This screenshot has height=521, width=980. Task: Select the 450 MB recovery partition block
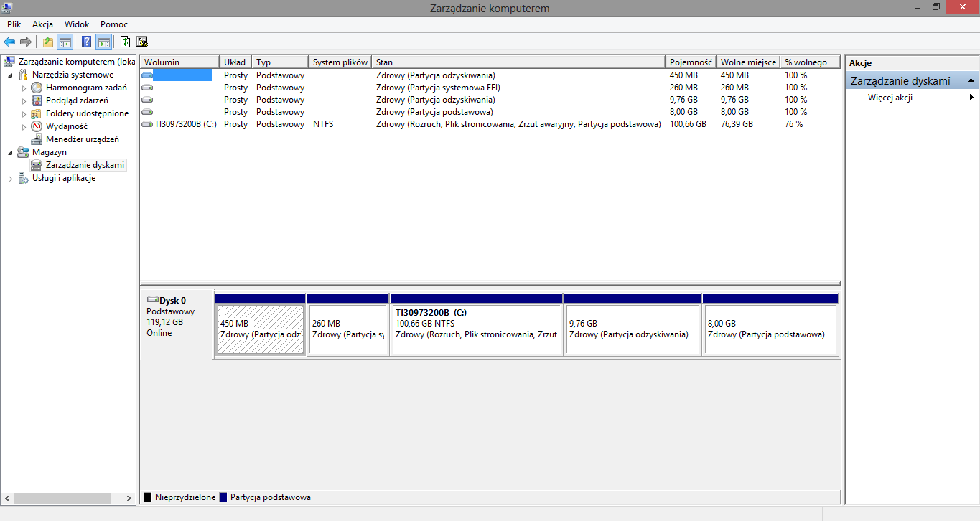tap(261, 329)
